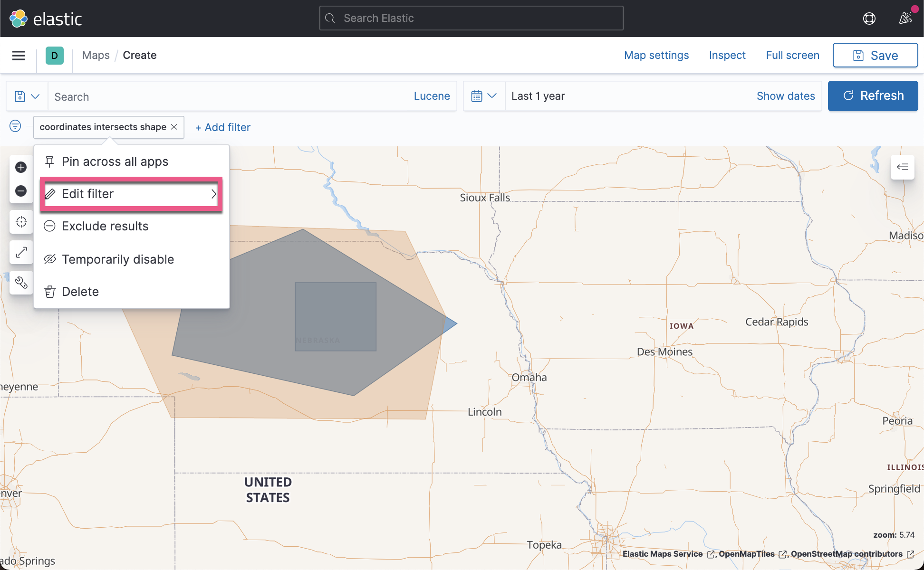This screenshot has height=570, width=924.
Task: Temporarily disable the coordinates filter
Action: (117, 259)
